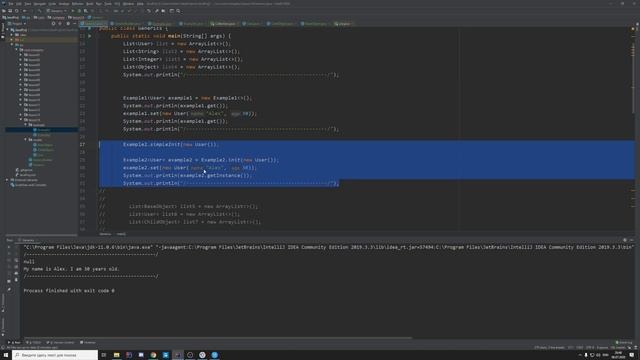Image resolution: width=640 pixels, height=360 pixels.
Task: Click line number 27 in editor gutter
Action: 82,144
